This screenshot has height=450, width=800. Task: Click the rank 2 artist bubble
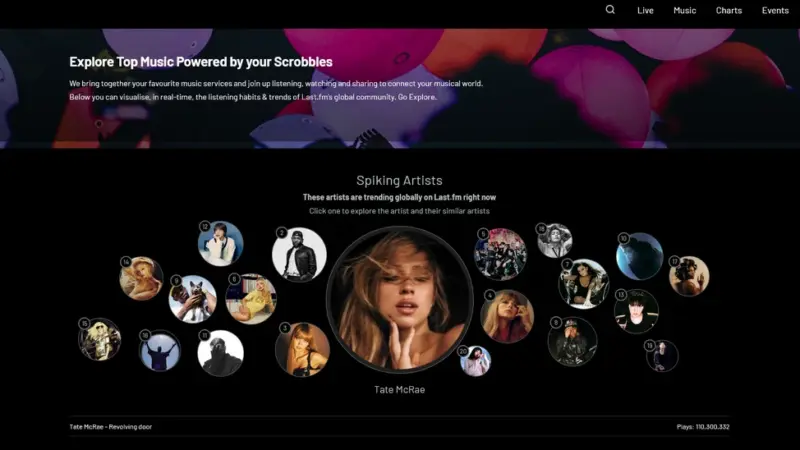point(299,255)
